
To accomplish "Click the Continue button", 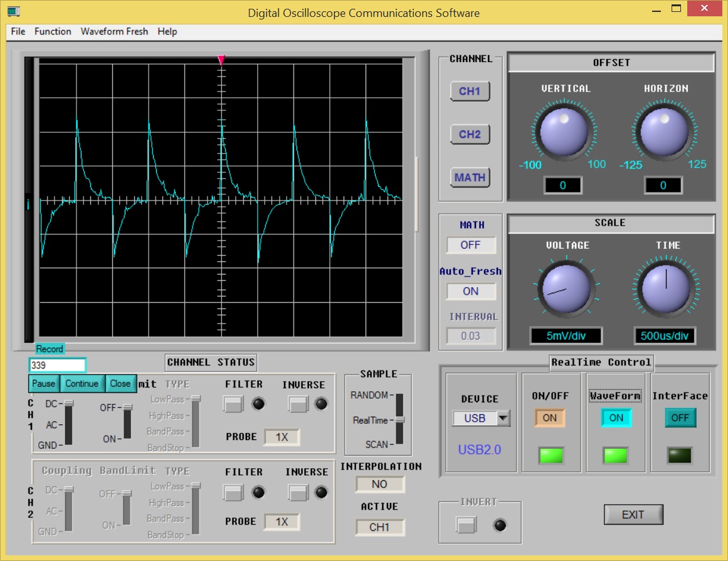I will (x=82, y=384).
